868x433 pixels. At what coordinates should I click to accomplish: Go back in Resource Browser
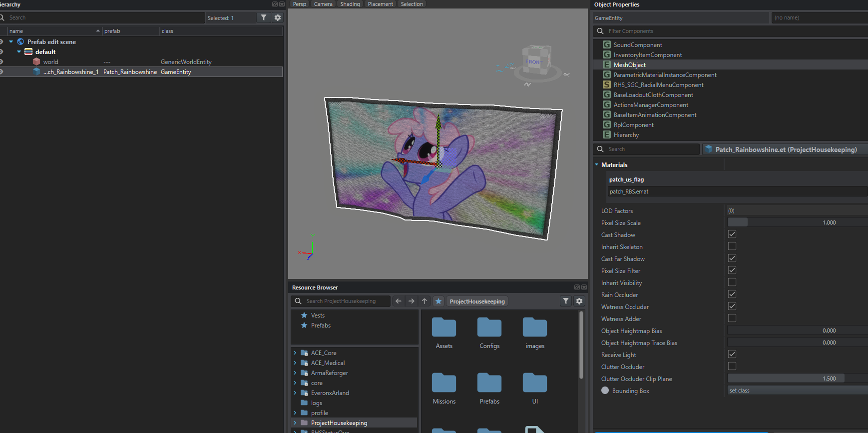point(399,301)
